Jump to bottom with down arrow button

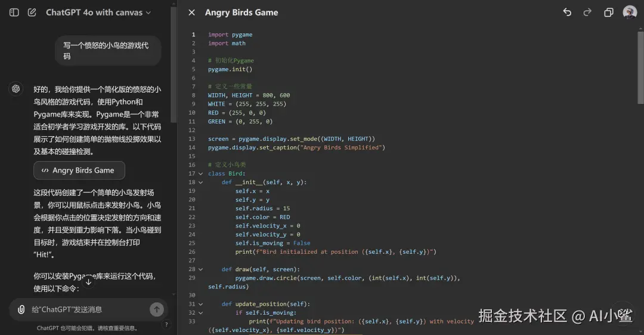tap(88, 281)
